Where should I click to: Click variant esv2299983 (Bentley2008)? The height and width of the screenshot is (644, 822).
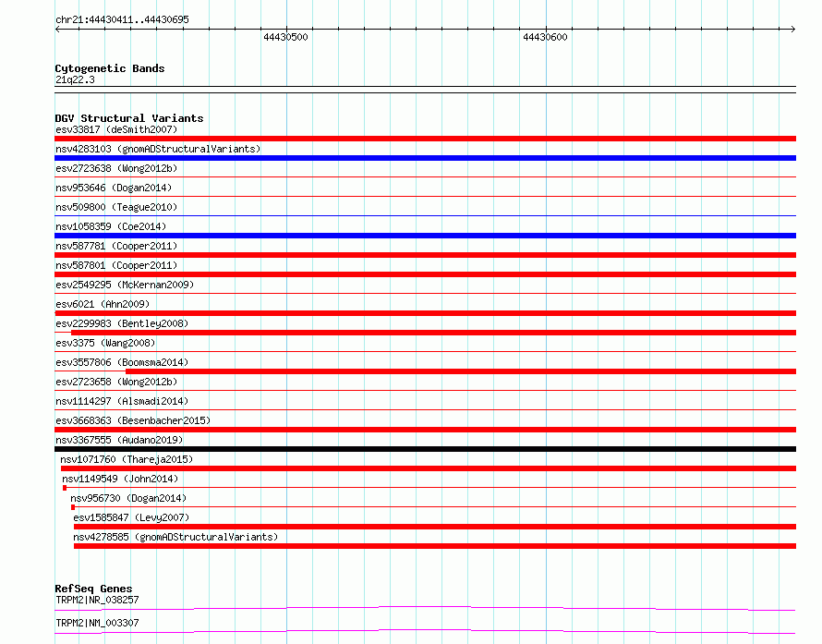coord(122,323)
